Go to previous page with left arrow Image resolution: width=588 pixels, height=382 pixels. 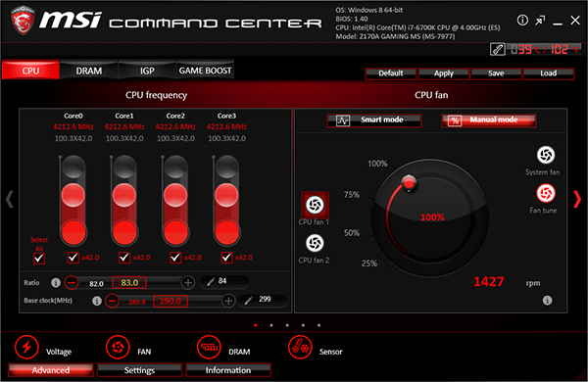(10, 199)
